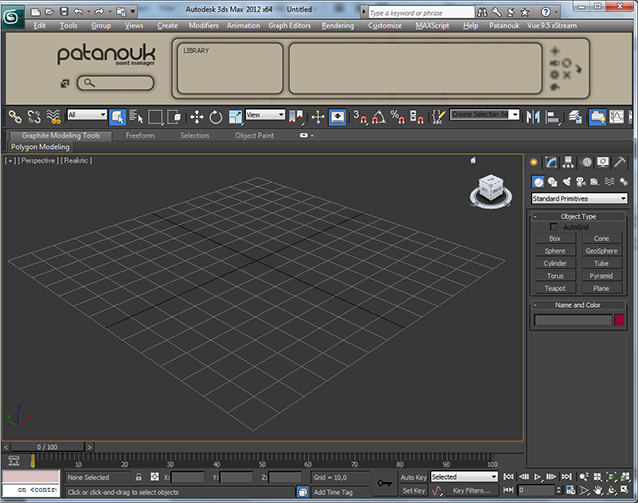
Task: Click the GeoSphere button
Action: 601,251
